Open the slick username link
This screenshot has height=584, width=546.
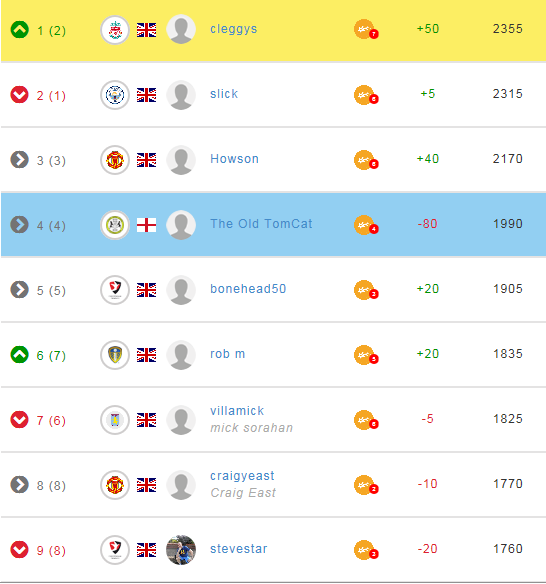pyautogui.click(x=224, y=93)
